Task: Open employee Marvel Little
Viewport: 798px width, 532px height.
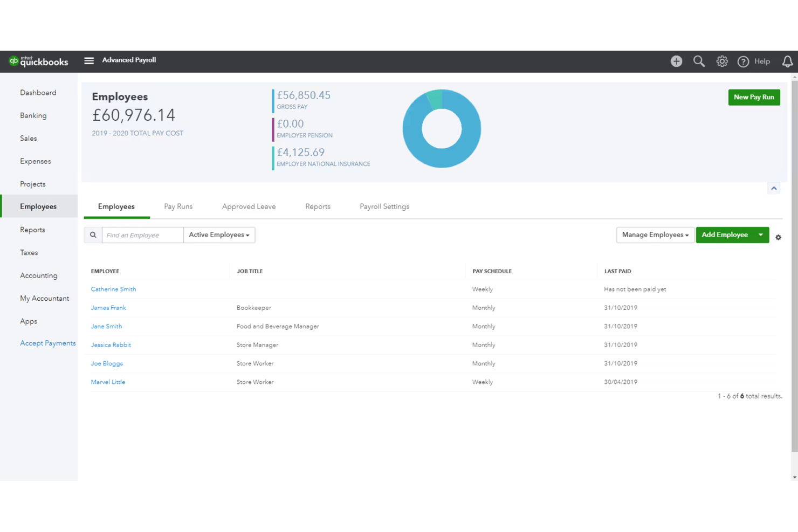Action: pyautogui.click(x=108, y=382)
